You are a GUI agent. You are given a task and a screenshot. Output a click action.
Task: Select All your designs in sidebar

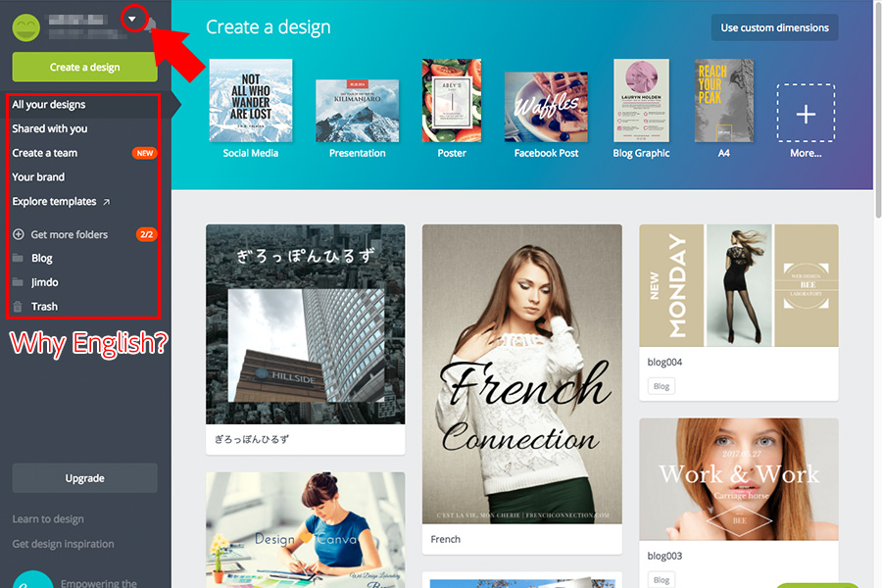(49, 105)
